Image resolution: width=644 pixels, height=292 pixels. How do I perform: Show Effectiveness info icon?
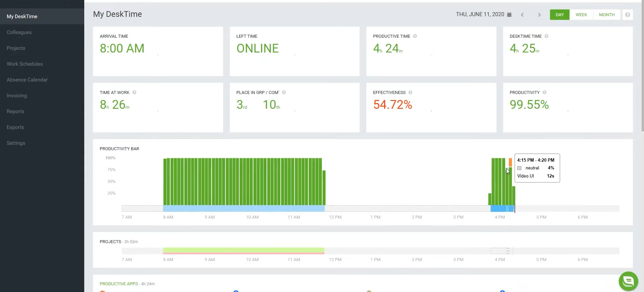point(410,92)
